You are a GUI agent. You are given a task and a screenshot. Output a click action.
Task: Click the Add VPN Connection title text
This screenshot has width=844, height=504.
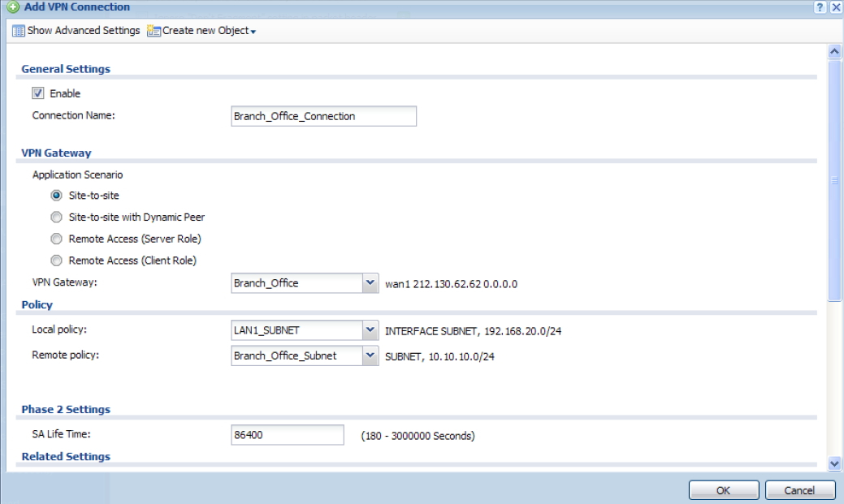coord(77,7)
